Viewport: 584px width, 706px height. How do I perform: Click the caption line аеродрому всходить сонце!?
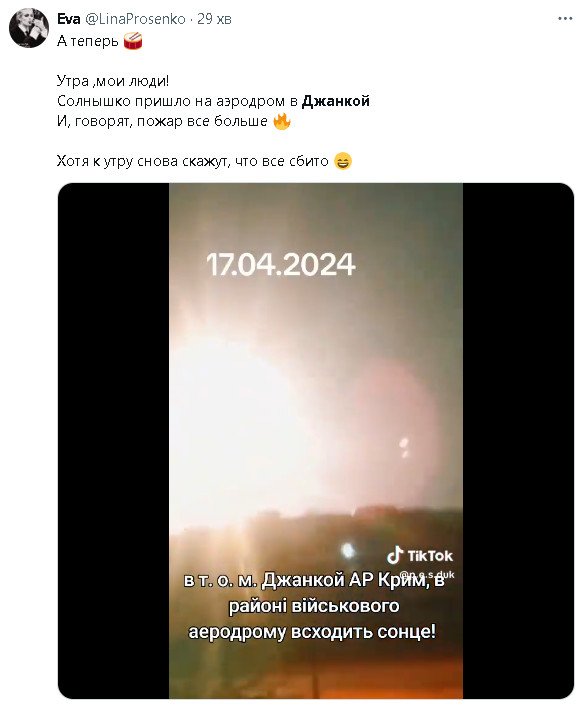[x=312, y=632]
